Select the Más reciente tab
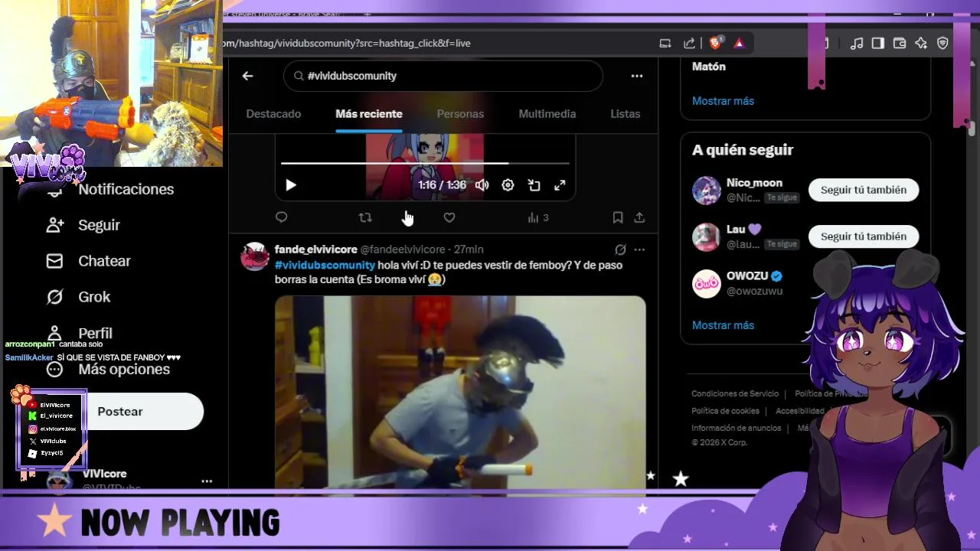The image size is (980, 551). pyautogui.click(x=369, y=114)
